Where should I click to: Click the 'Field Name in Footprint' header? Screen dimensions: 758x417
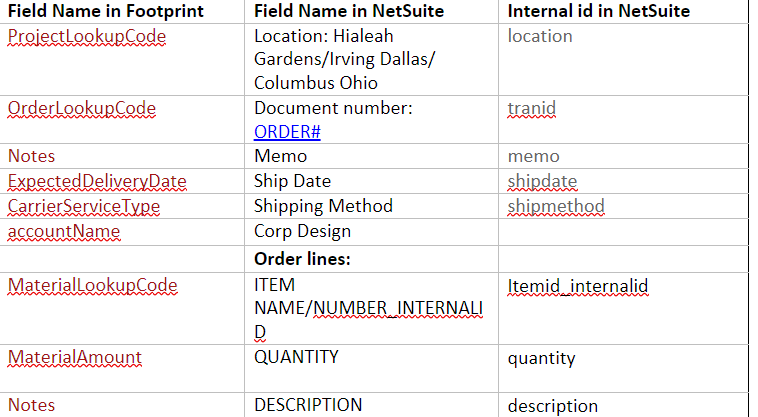(105, 11)
